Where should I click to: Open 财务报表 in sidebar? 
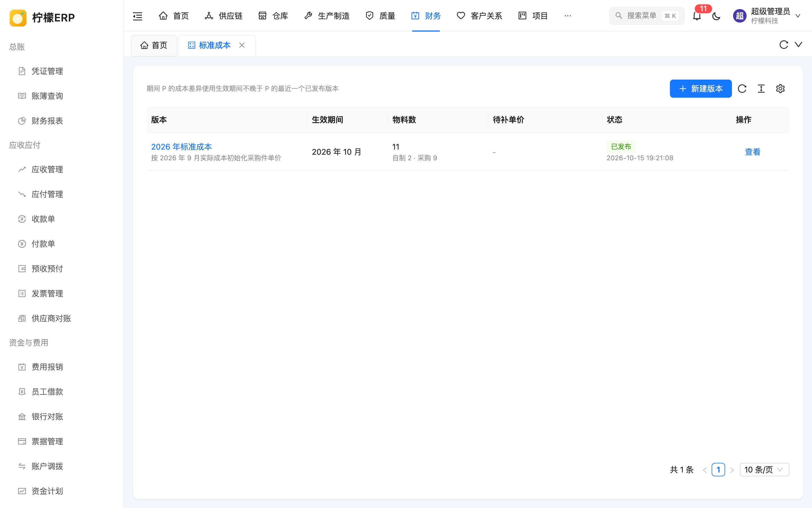point(47,121)
